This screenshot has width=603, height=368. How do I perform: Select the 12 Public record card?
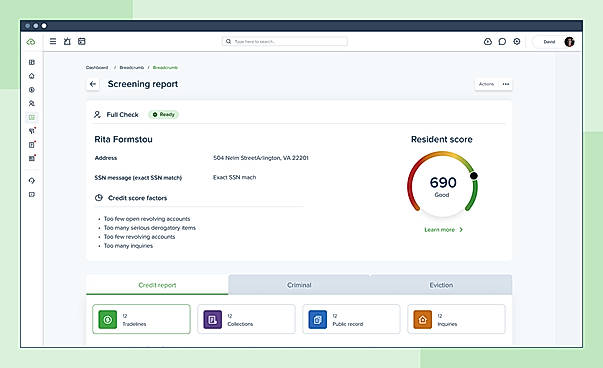(x=351, y=319)
